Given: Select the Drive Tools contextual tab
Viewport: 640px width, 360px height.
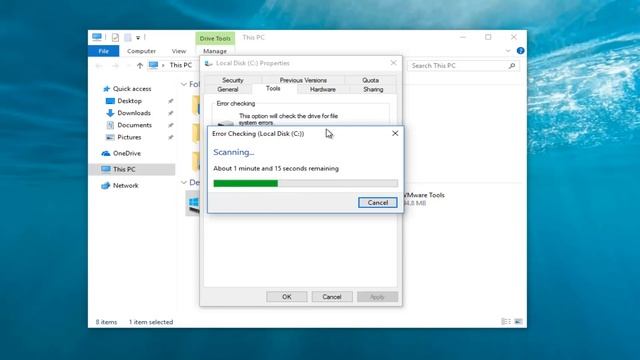Looking at the screenshot, I should pos(215,38).
